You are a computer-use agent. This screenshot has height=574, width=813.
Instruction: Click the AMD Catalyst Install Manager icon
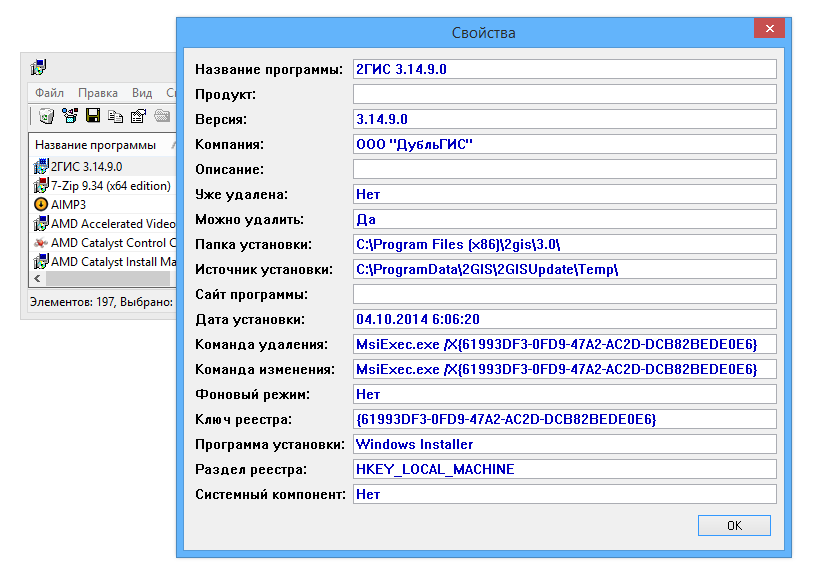coord(41,261)
